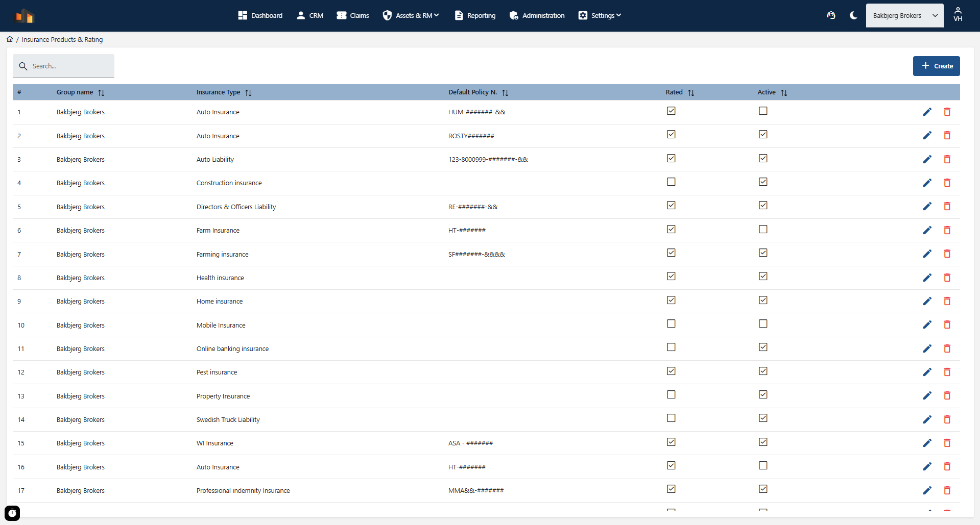Delete the Property Insurance row
Screen dimensions: 980x525
[x=947, y=395]
